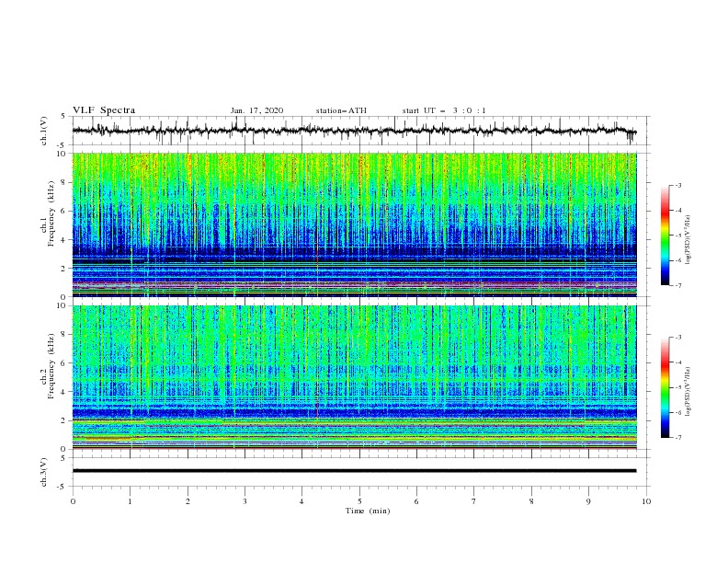Click the "8" kHz tick on ch.1 frequency axis

(x=65, y=182)
